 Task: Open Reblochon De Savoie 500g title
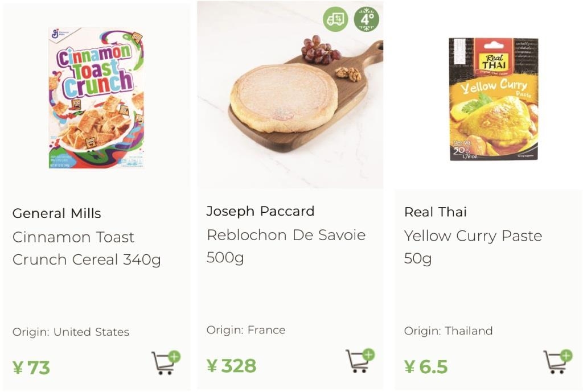point(286,246)
